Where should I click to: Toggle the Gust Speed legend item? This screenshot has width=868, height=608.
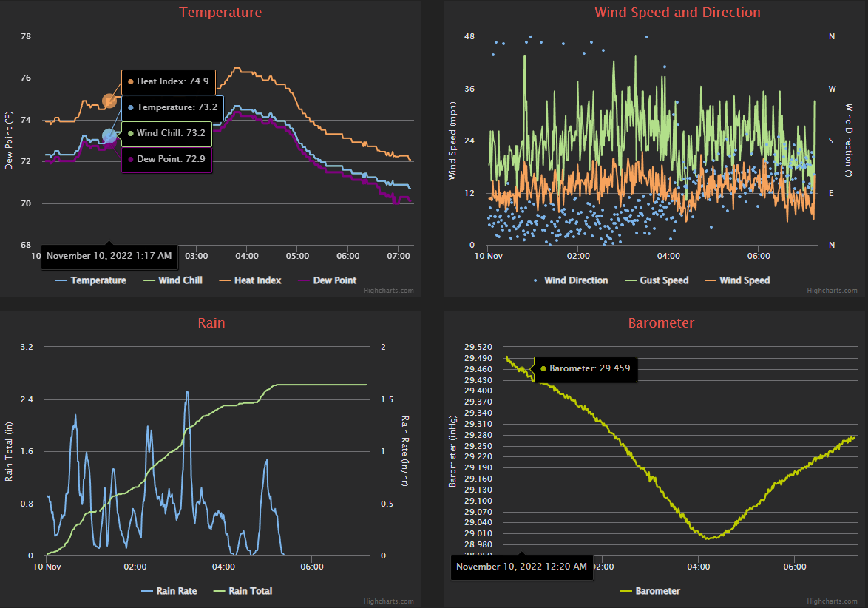(657, 280)
